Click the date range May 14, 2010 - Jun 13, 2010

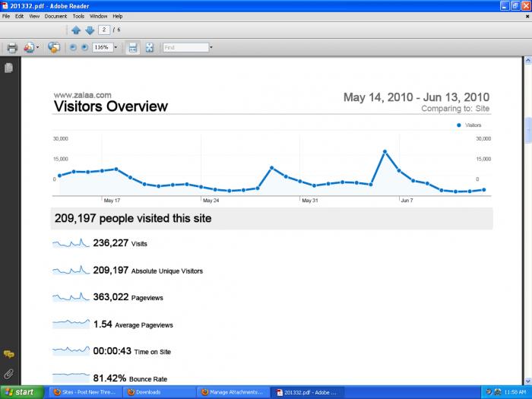(416, 97)
